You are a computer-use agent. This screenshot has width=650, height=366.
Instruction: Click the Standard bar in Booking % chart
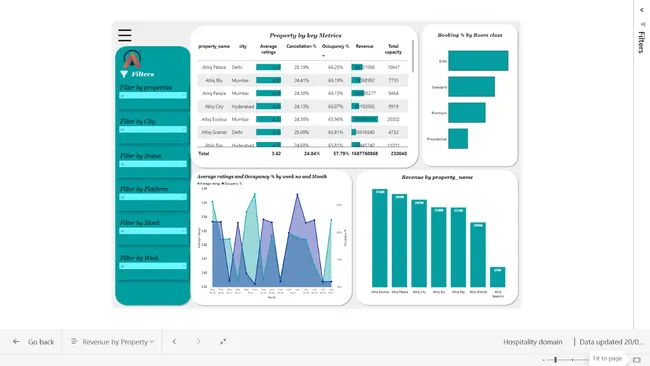(x=471, y=87)
